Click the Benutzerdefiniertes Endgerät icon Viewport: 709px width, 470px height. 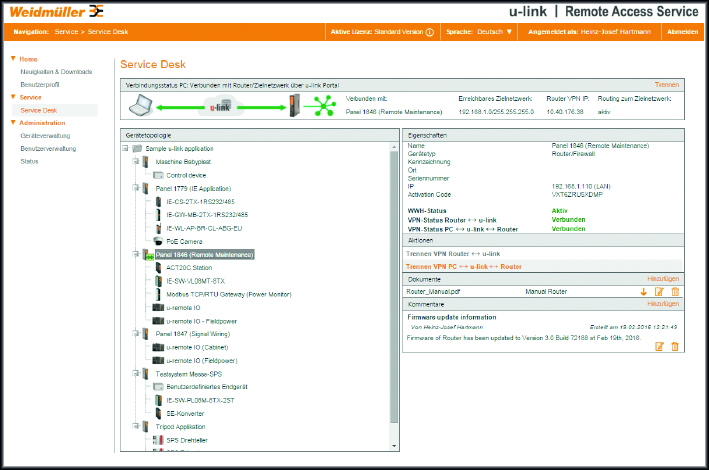tap(158, 387)
